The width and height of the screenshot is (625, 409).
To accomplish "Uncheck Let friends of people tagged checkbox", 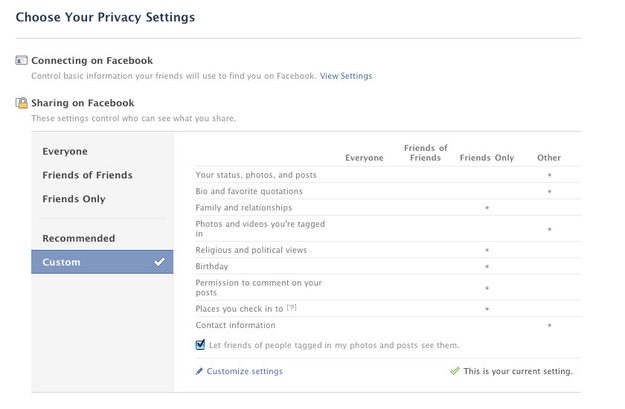I will (x=200, y=344).
